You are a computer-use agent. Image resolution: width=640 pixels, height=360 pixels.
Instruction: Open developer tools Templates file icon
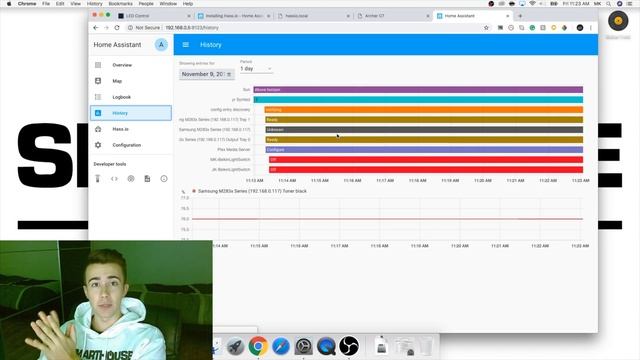(147, 179)
